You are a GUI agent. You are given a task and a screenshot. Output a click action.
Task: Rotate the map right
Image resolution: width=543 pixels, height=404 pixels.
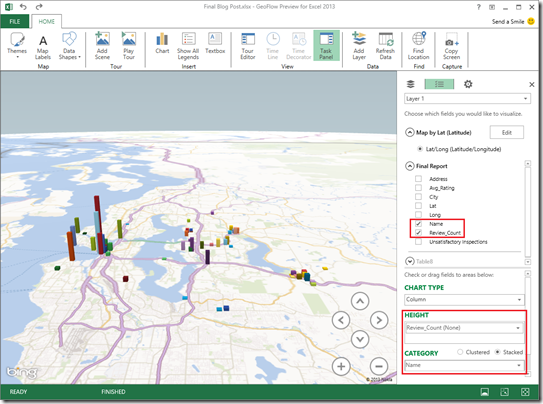pos(379,320)
